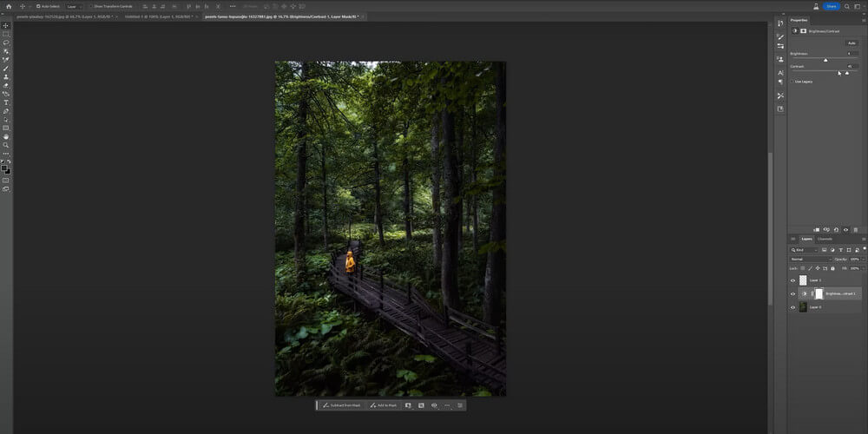Screen dimensions: 868x434
Task: Open the more options dots in options bar
Action: point(233,6)
